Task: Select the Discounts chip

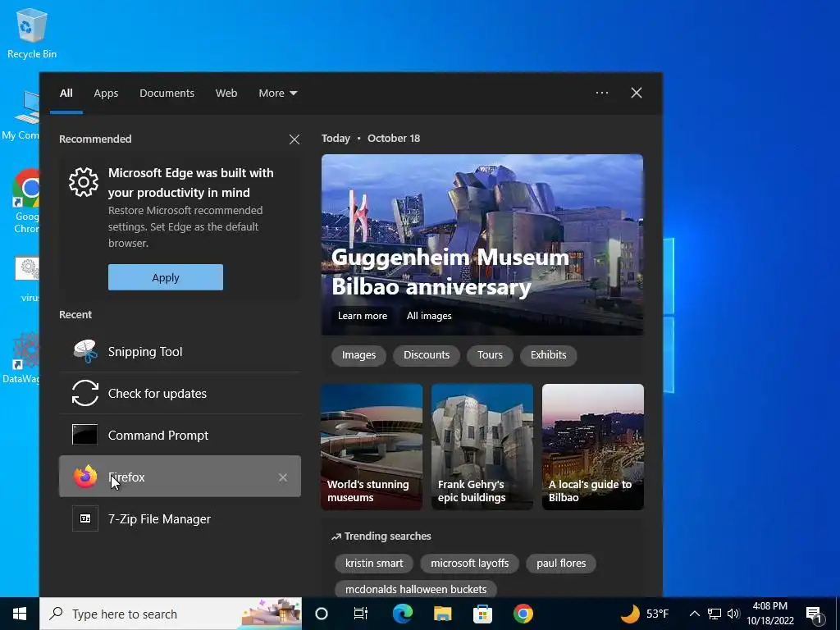Action: (427, 355)
